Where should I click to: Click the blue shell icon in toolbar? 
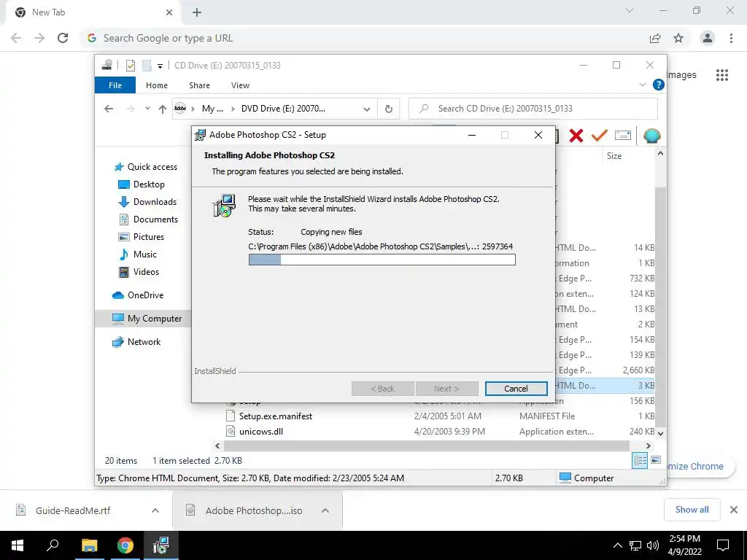tap(651, 136)
